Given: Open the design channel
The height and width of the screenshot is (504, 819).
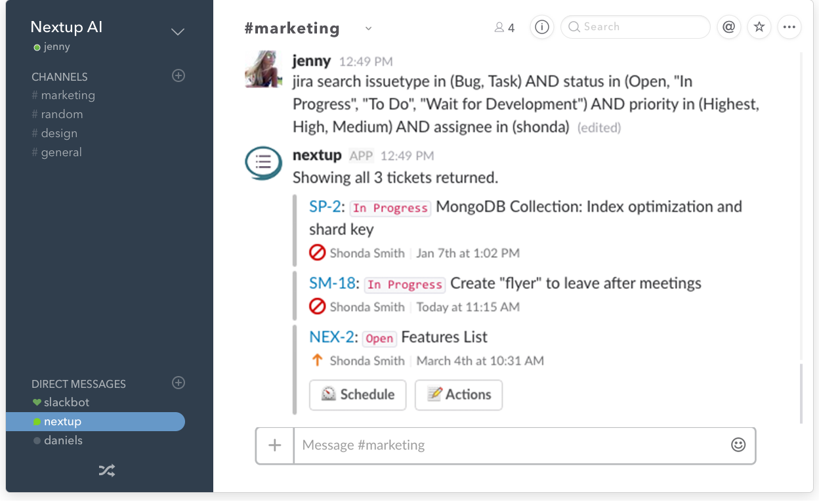Looking at the screenshot, I should 59,133.
